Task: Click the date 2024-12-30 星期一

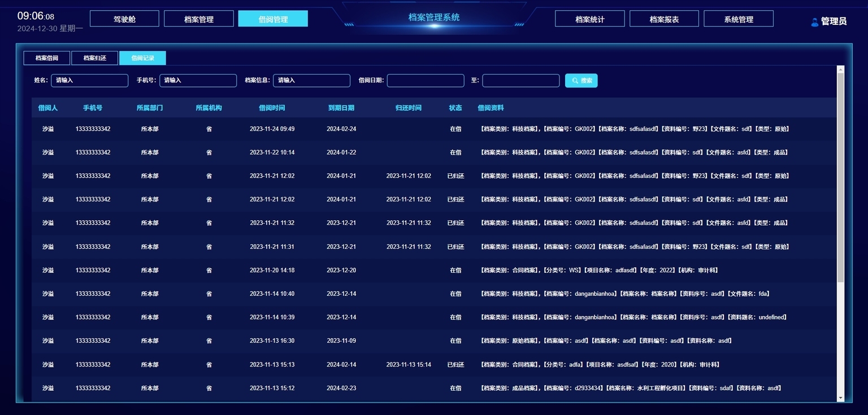Action: 50,28
